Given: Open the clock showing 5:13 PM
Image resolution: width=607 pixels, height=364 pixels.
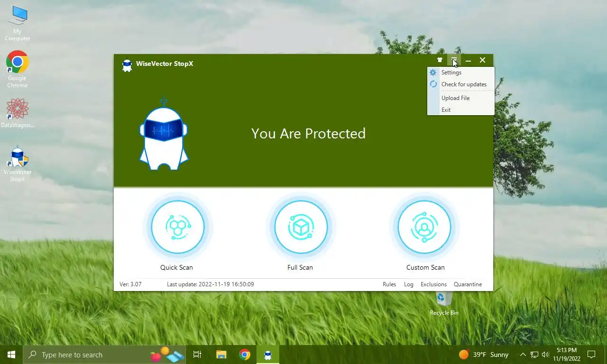Looking at the screenshot, I should click(566, 355).
